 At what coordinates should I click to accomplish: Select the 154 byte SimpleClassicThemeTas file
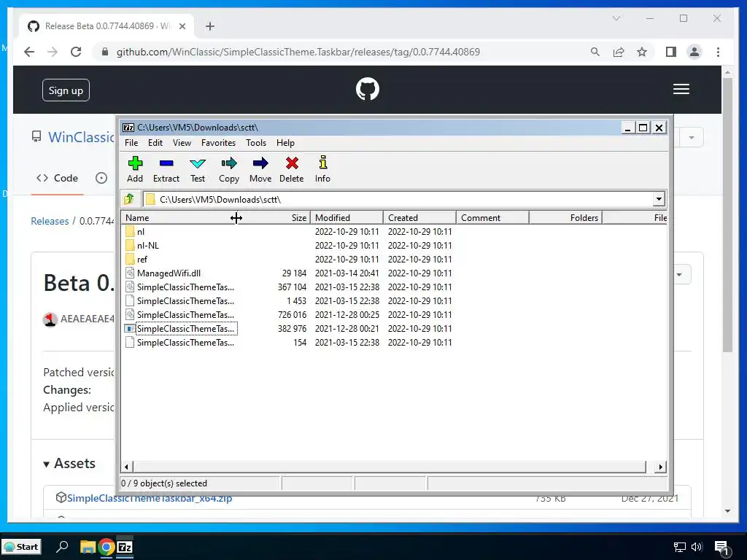pyautogui.click(x=185, y=343)
